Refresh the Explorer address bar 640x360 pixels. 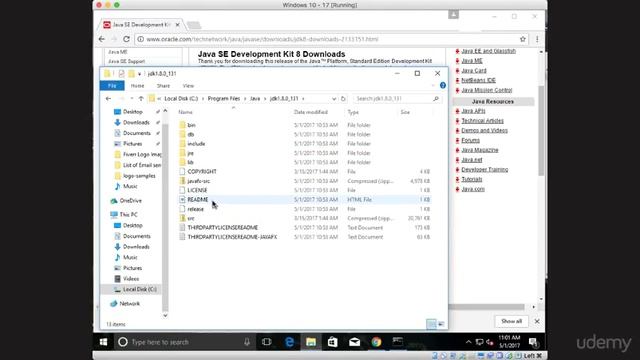pos(343,99)
